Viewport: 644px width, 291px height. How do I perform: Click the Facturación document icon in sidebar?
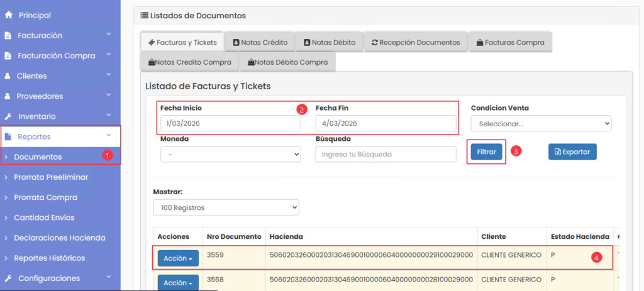8,36
